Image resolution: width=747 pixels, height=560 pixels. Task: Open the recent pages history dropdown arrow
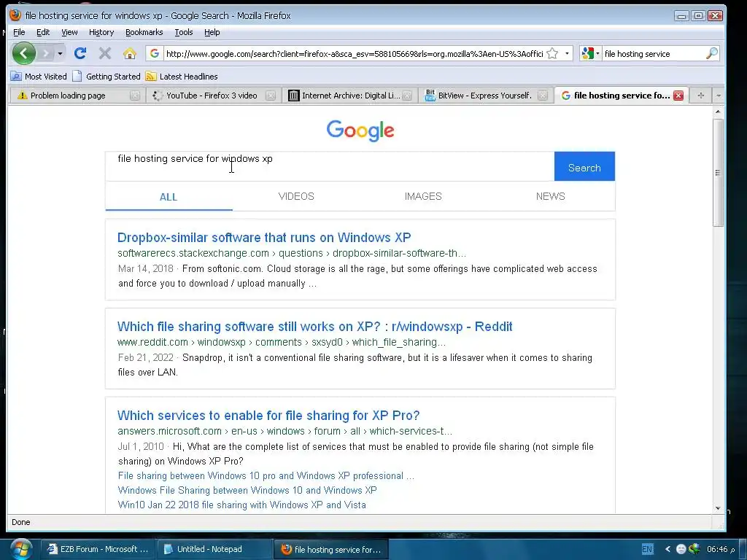click(x=60, y=53)
